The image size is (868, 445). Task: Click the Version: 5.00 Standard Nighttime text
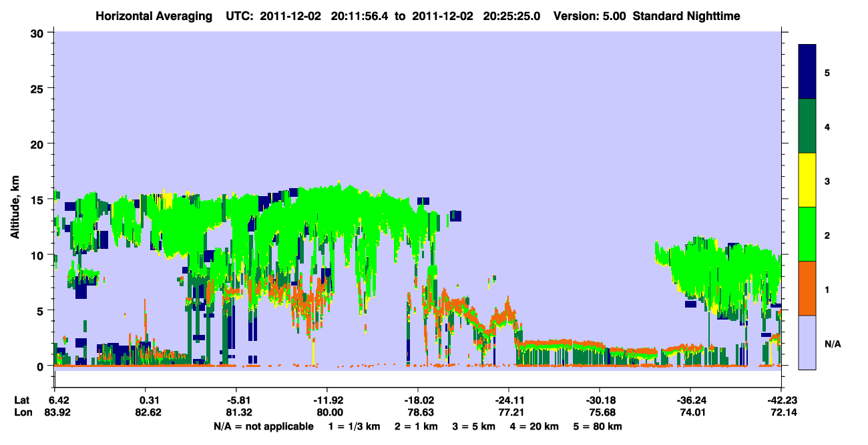click(x=647, y=16)
